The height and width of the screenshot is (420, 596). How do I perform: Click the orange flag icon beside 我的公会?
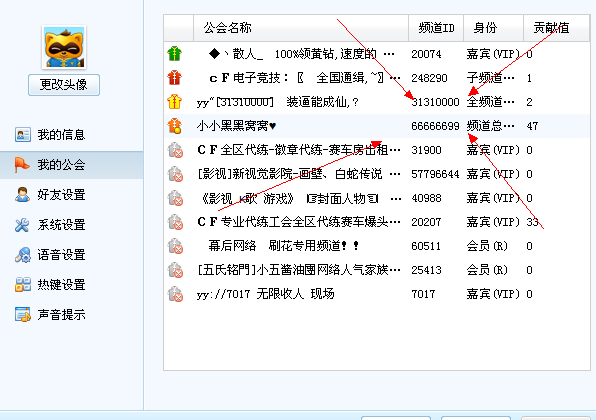[22, 165]
